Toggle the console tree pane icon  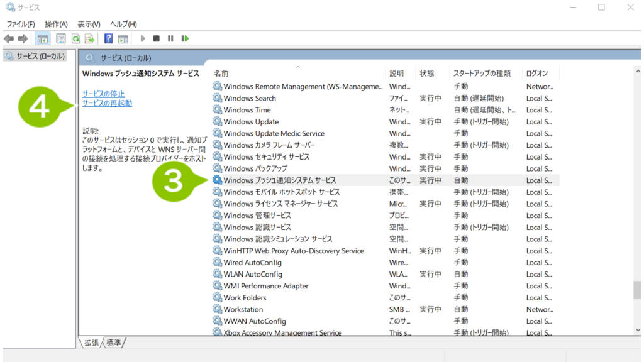point(43,38)
